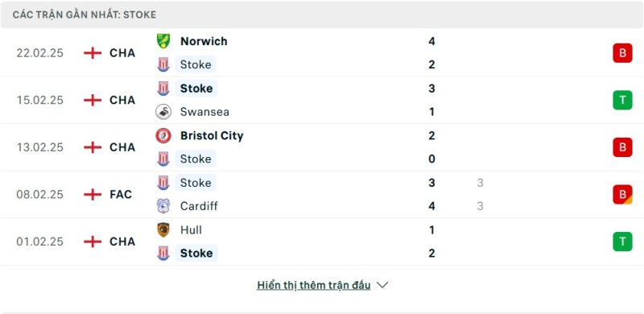Select highlighted Stoke name in Hull match
Screen dimensions: 644x314
click(x=196, y=253)
